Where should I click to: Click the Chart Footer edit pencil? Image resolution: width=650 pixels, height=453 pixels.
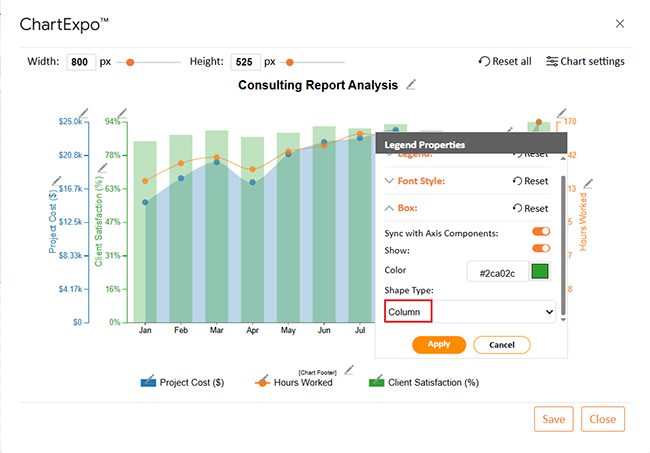tap(349, 370)
